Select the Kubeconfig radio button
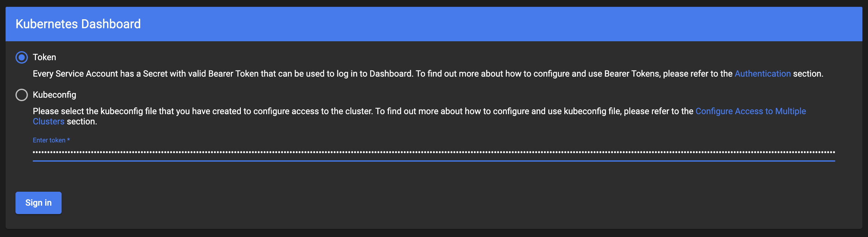 point(22,95)
